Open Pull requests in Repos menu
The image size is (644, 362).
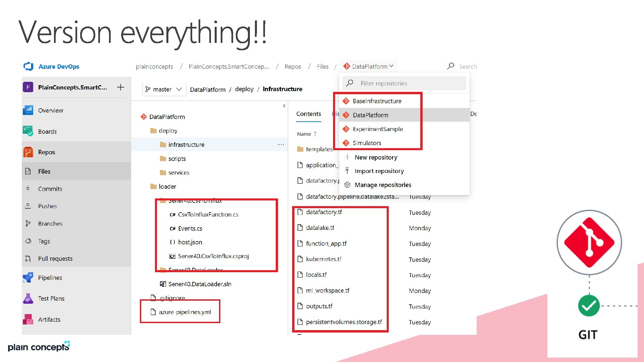pyautogui.click(x=55, y=258)
